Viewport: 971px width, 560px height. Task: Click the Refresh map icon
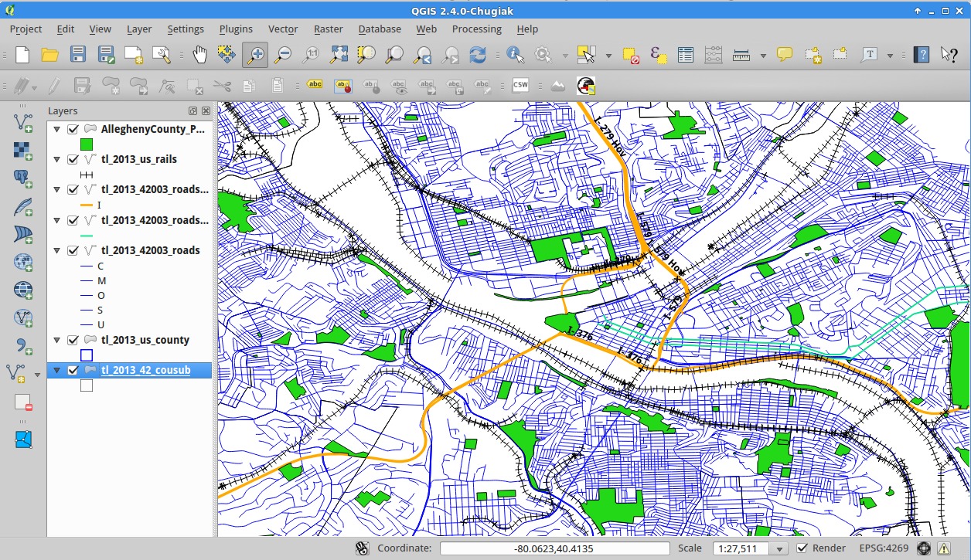pos(478,55)
